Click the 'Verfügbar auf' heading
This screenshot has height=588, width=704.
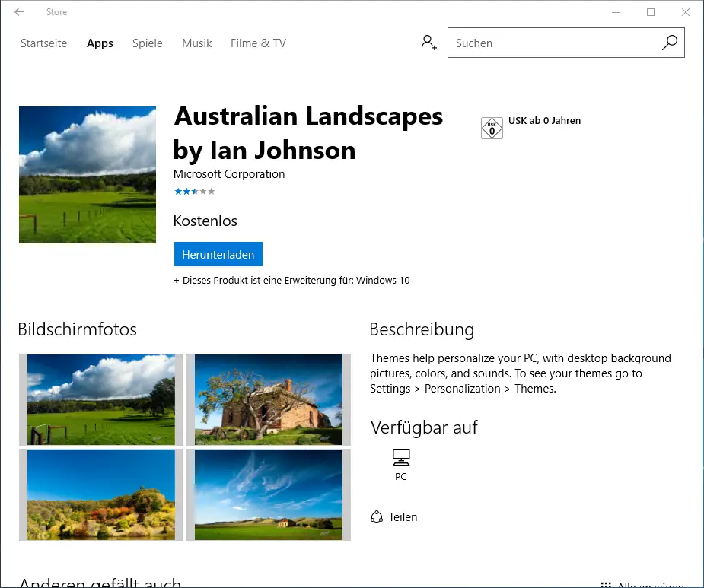pos(424,427)
